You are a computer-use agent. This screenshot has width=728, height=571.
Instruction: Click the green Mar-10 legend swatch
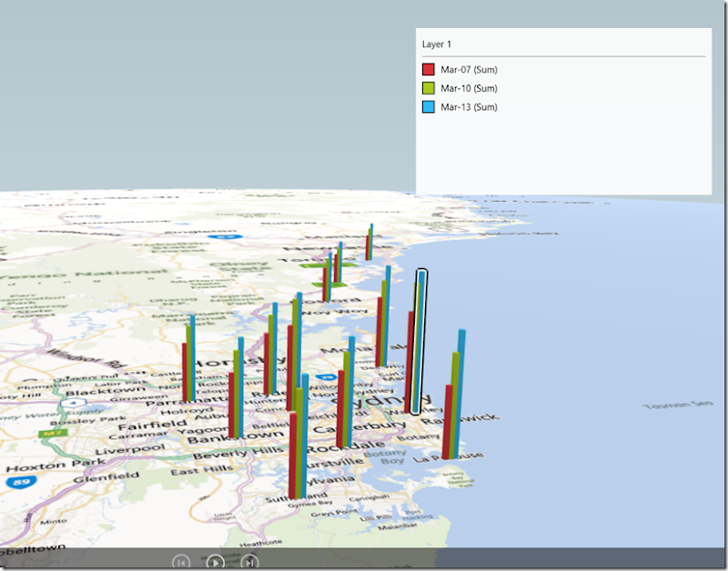coord(429,88)
